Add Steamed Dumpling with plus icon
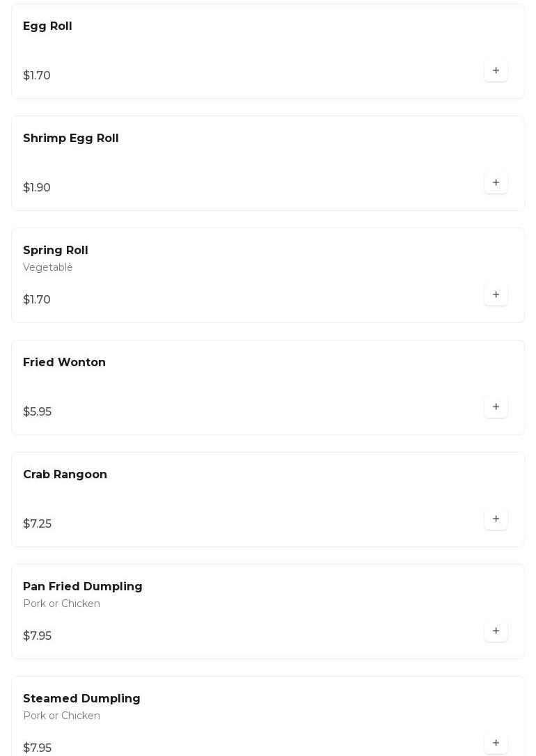This screenshot has width=536, height=756. coord(496,743)
